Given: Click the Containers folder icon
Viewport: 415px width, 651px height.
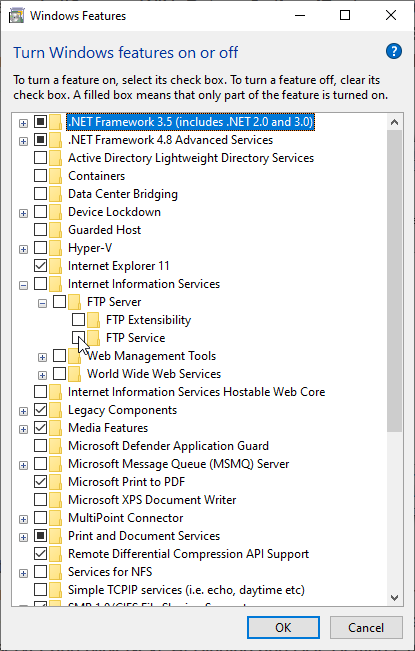Looking at the screenshot, I should [x=55, y=176].
